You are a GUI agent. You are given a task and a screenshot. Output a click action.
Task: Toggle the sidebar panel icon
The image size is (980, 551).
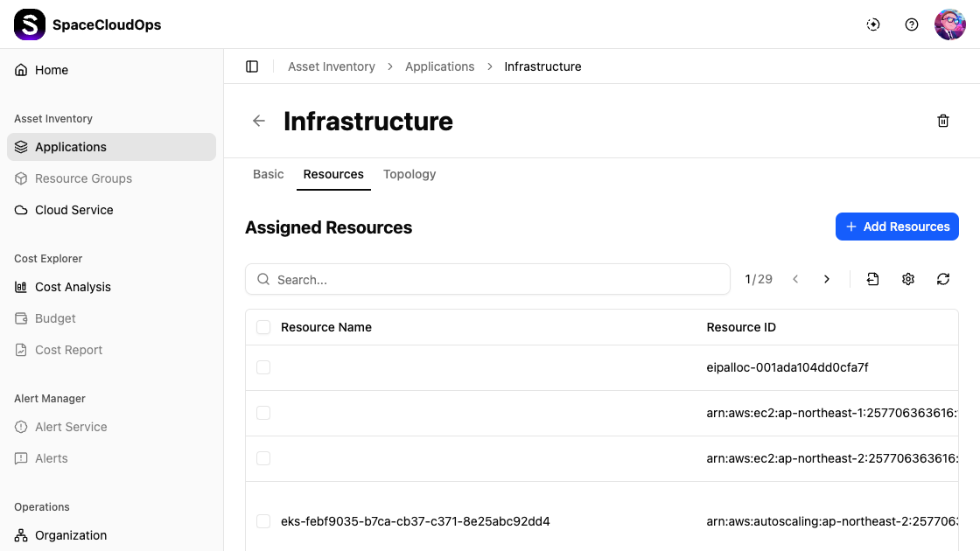tap(252, 66)
